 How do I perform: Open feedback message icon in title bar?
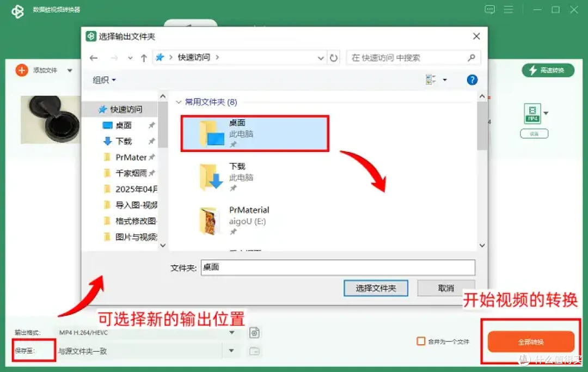490,9
